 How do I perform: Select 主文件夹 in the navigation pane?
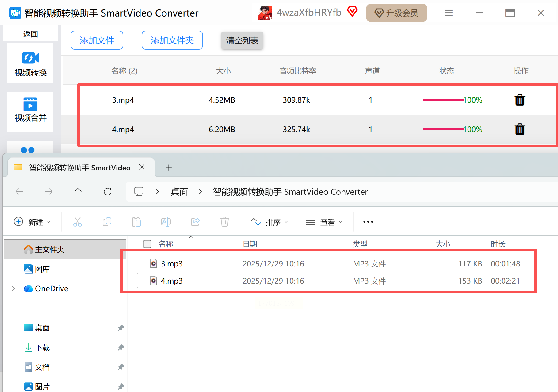pyautogui.click(x=65, y=249)
